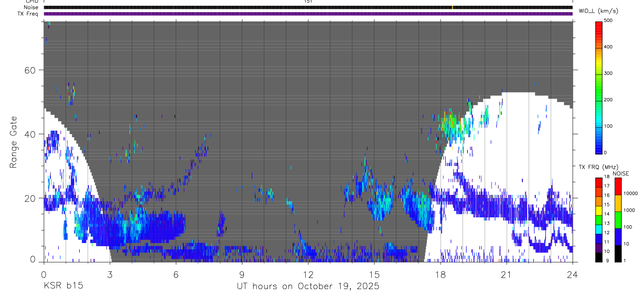Click the '300' tick on the width colorbar
644x297 pixels.
coord(609,73)
